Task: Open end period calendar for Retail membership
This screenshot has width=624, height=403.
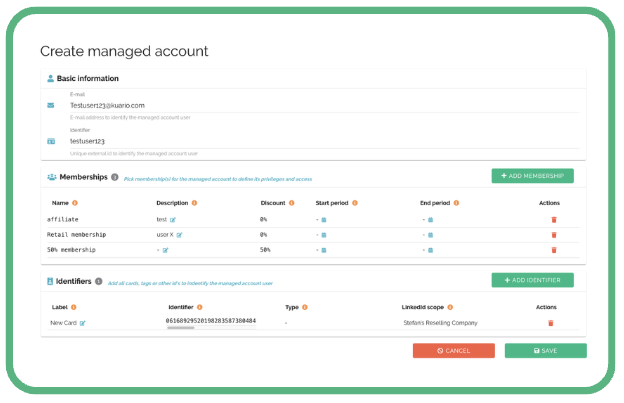Action: pyautogui.click(x=431, y=234)
